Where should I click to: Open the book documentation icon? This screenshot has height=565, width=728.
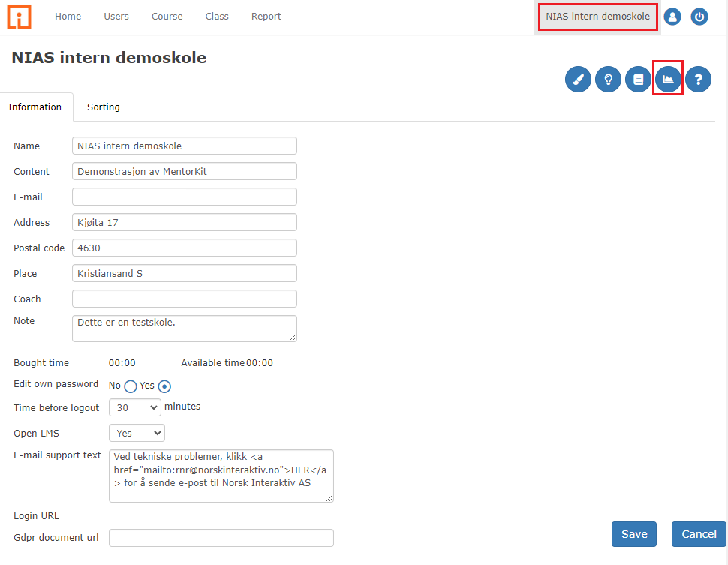coord(638,79)
